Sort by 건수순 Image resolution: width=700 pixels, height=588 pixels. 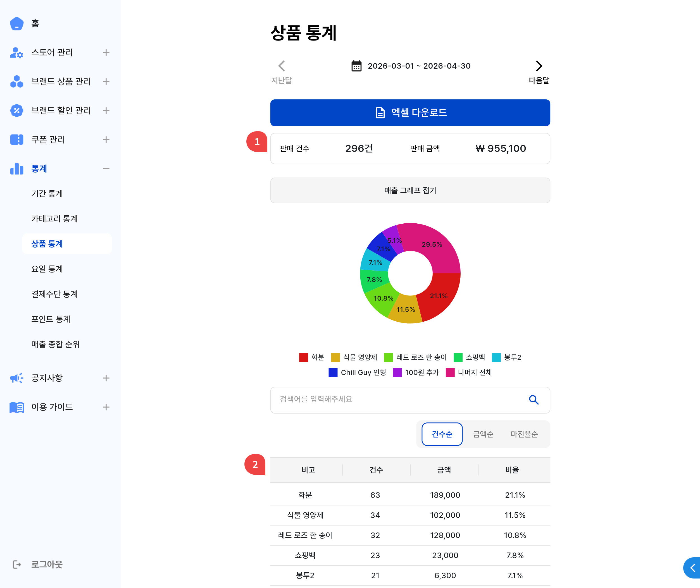442,434
